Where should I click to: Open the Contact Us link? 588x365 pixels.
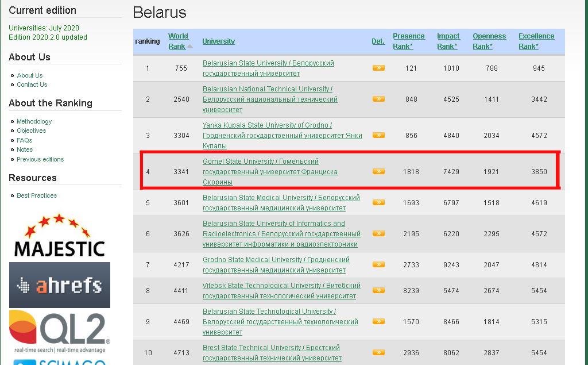[x=32, y=84]
